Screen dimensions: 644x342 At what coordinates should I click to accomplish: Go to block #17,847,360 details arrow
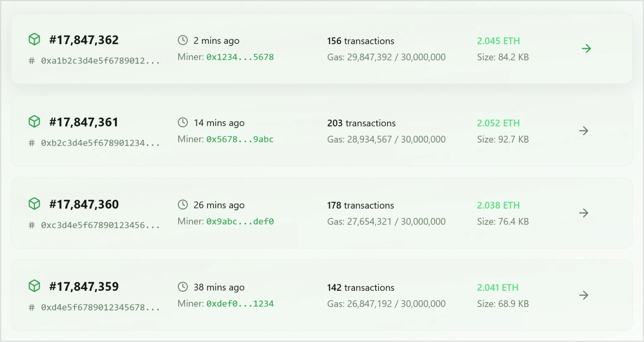coord(584,213)
